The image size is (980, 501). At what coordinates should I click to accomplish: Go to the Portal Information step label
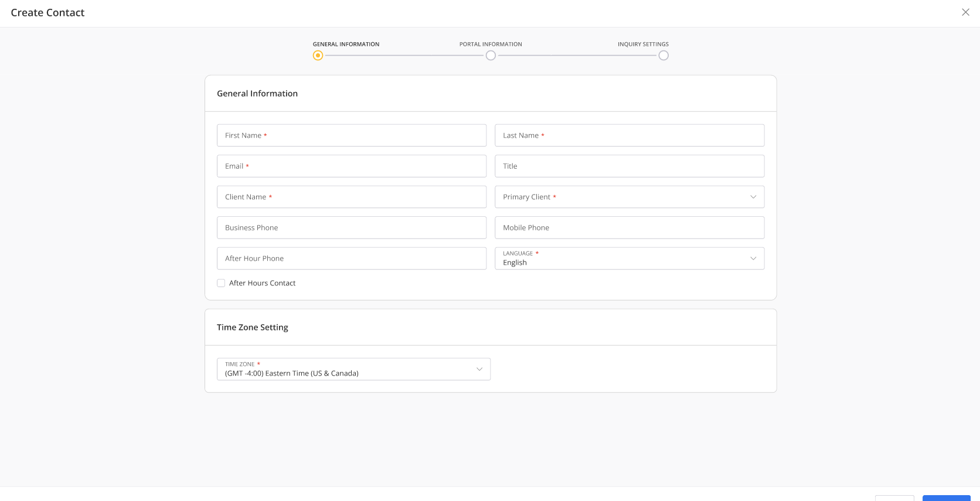tap(491, 44)
